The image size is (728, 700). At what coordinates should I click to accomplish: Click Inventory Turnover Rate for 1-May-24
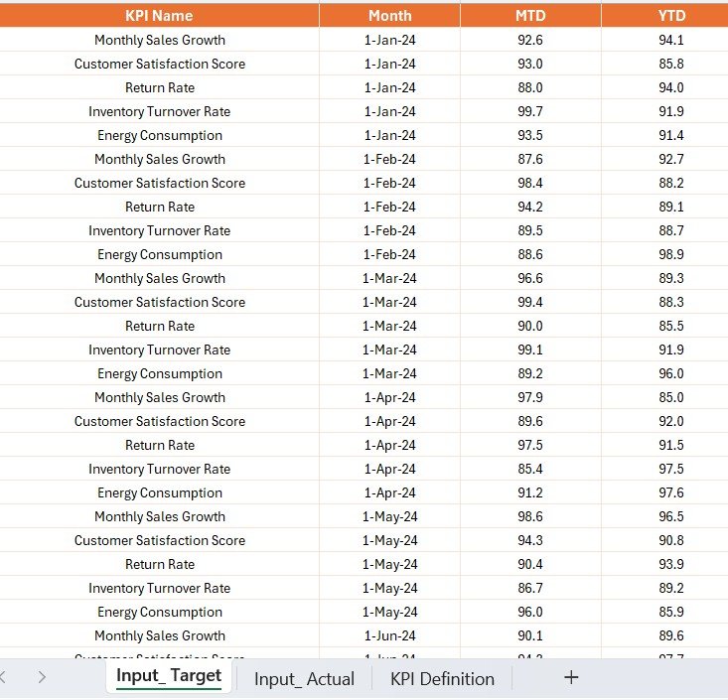coord(159,588)
